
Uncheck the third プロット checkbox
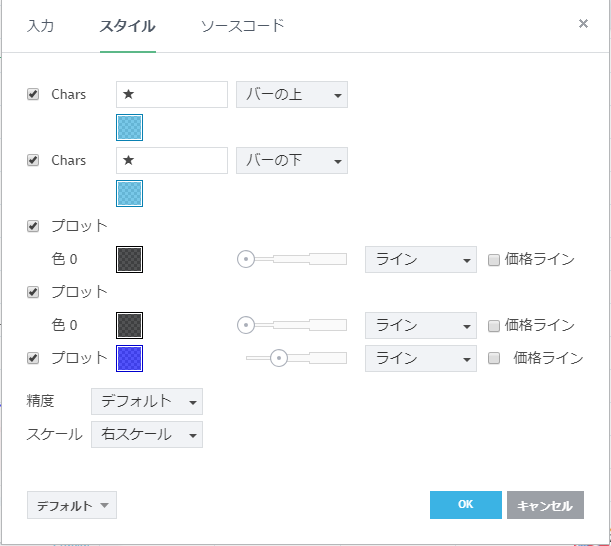pyautogui.click(x=33, y=358)
